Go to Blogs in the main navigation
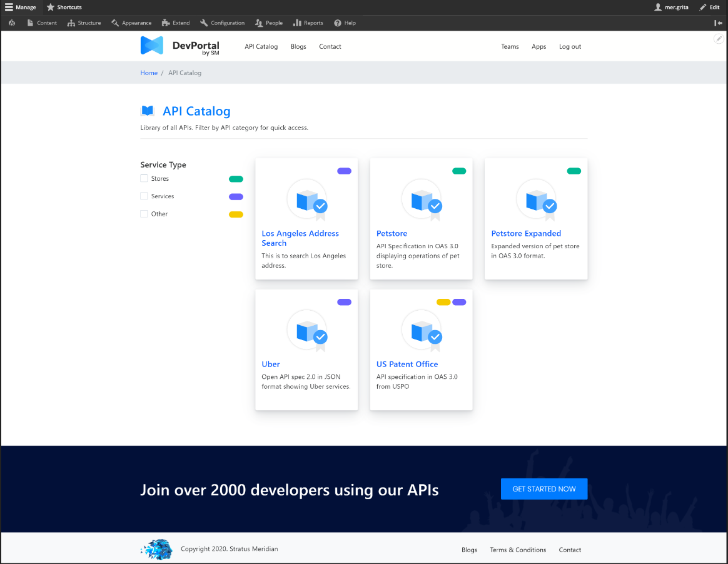Image resolution: width=728 pixels, height=564 pixels. pos(298,47)
